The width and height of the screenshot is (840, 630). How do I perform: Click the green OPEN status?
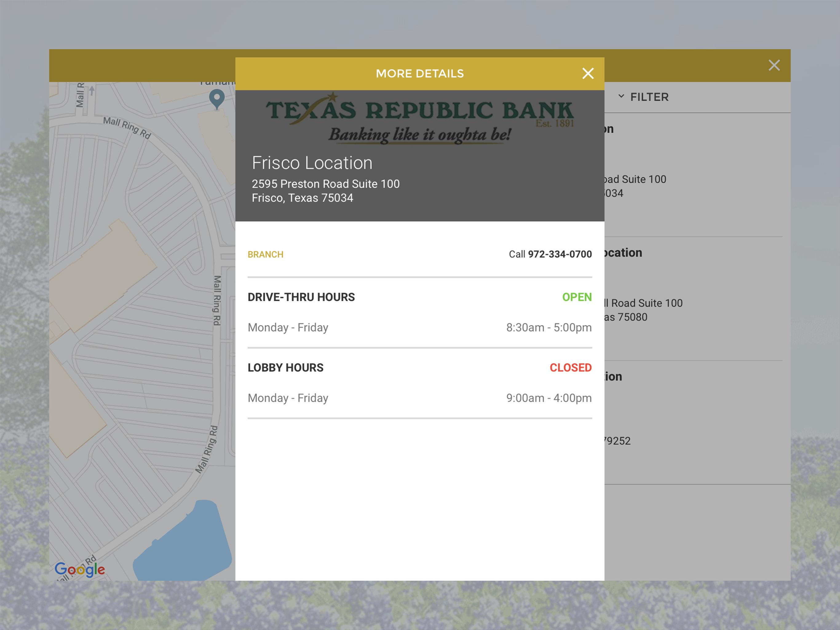tap(577, 297)
